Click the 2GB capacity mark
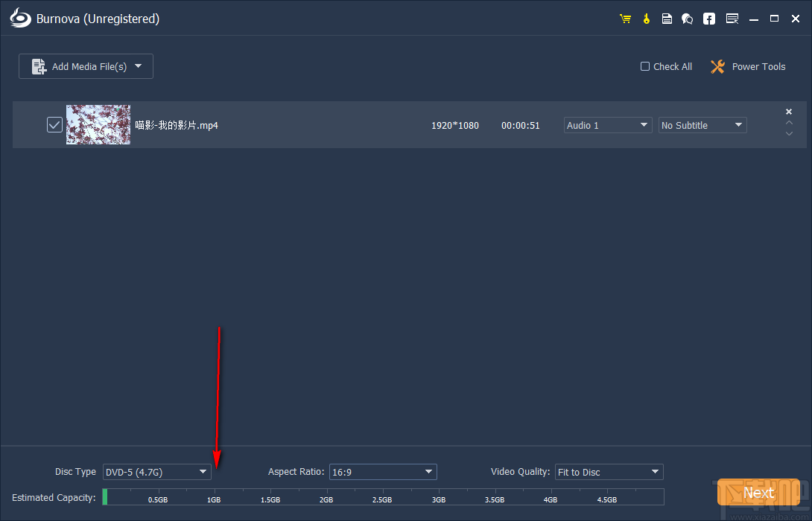 [326, 499]
